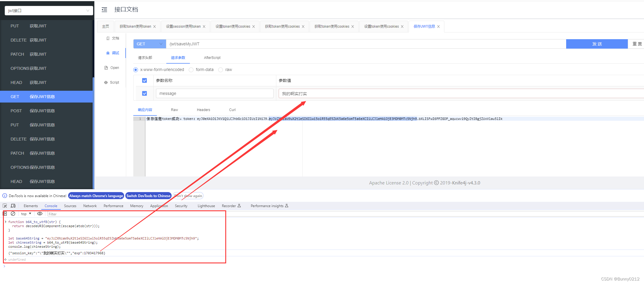Select POST 保存JWT信息 in sidebar
The width and height of the screenshot is (644, 284).
(47, 111)
